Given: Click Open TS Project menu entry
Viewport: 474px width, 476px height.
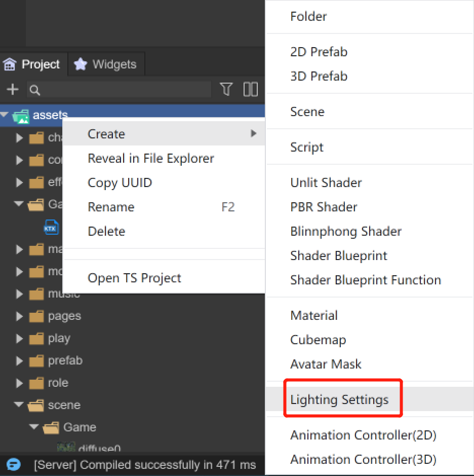Looking at the screenshot, I should pos(134,278).
